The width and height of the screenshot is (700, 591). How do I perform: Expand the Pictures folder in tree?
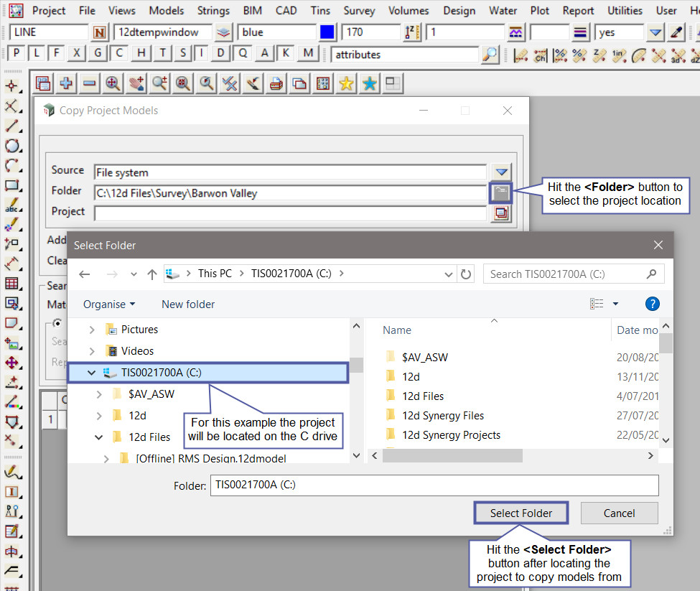[x=91, y=330]
